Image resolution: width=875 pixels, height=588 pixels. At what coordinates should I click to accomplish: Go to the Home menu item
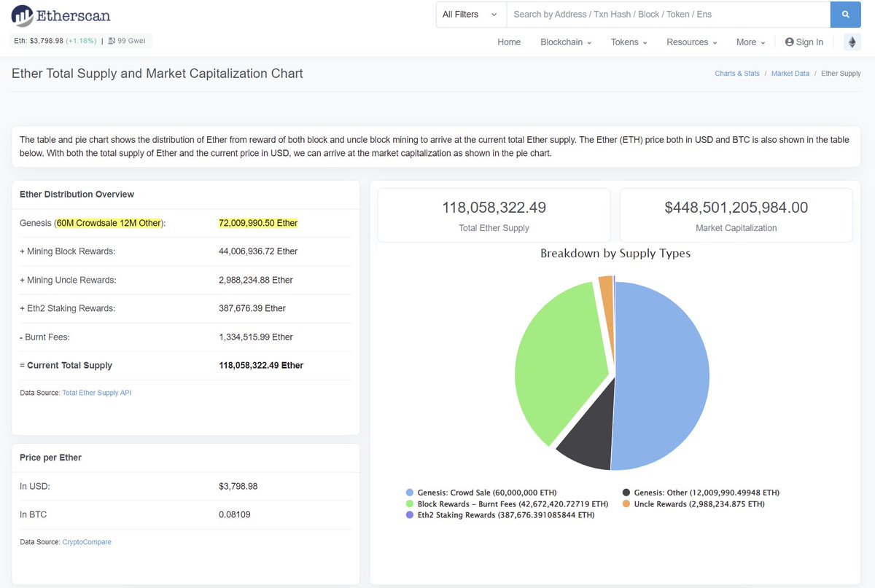click(509, 42)
